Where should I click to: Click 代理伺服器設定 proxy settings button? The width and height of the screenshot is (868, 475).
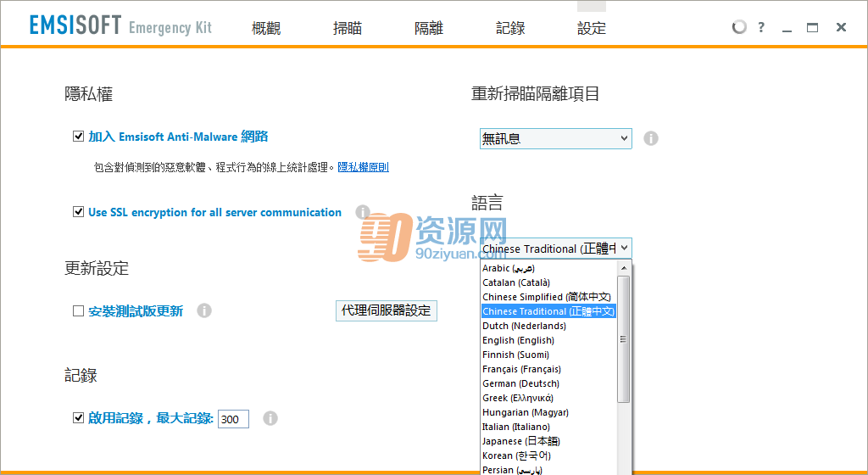[387, 310]
